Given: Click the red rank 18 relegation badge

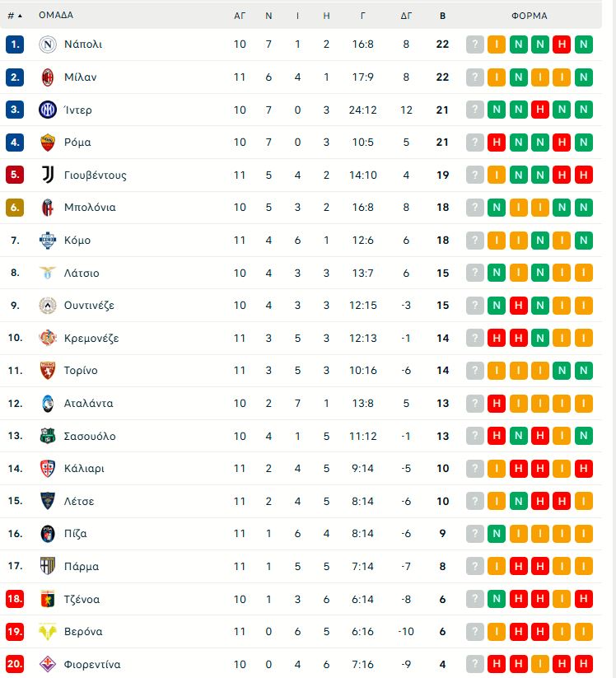Looking at the screenshot, I should [x=15, y=599].
